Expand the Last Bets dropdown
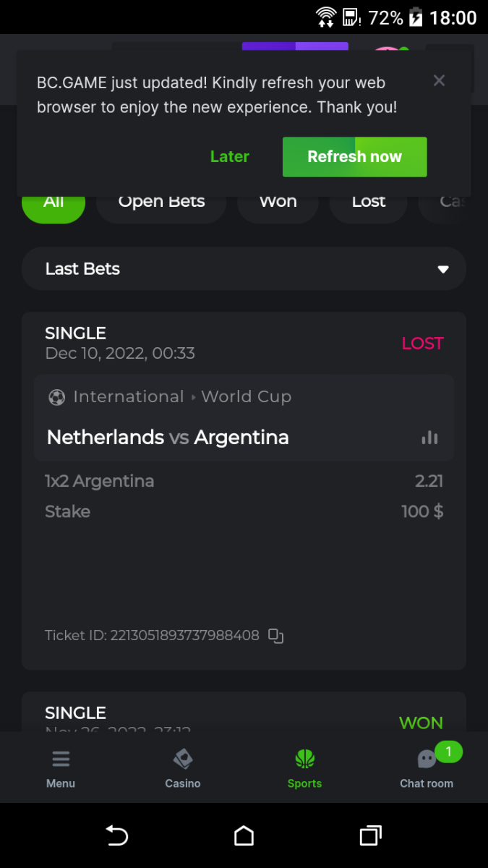 pos(244,269)
